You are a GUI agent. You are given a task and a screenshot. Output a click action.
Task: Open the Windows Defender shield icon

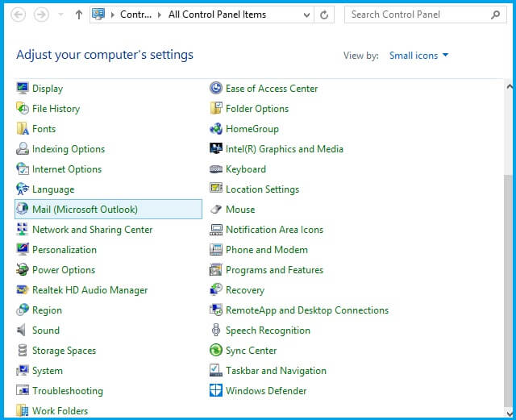click(216, 390)
